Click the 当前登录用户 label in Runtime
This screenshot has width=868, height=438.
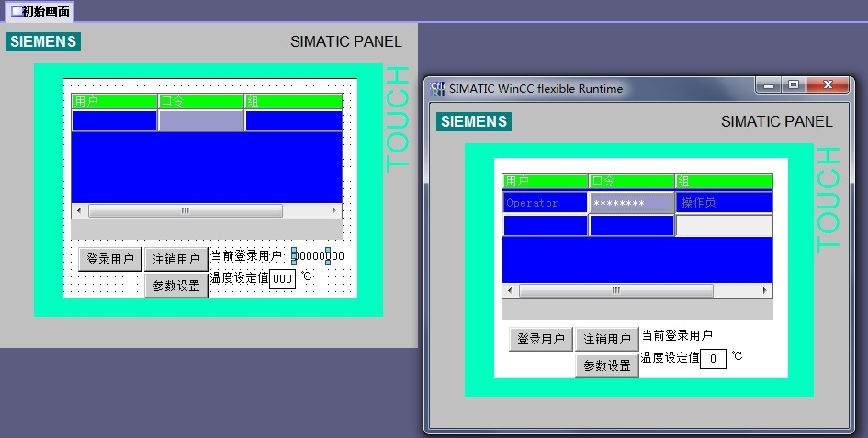pyautogui.click(x=677, y=335)
